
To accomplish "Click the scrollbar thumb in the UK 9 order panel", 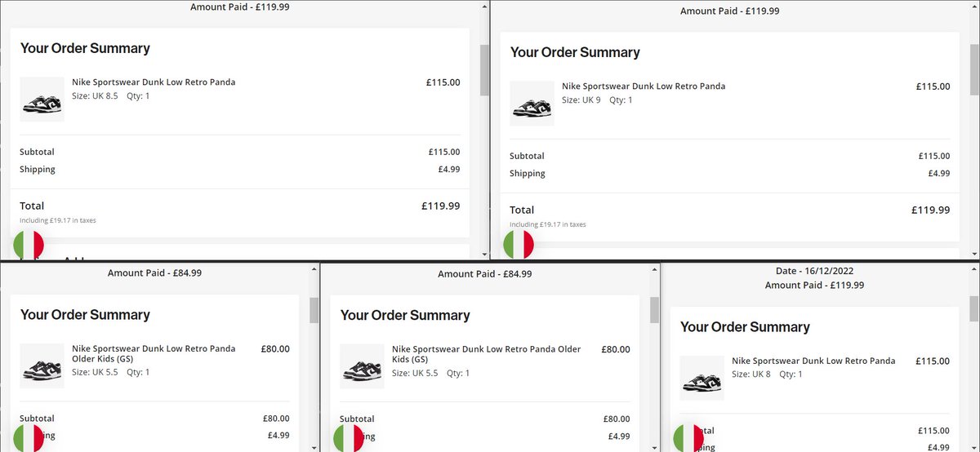I will coord(974,69).
